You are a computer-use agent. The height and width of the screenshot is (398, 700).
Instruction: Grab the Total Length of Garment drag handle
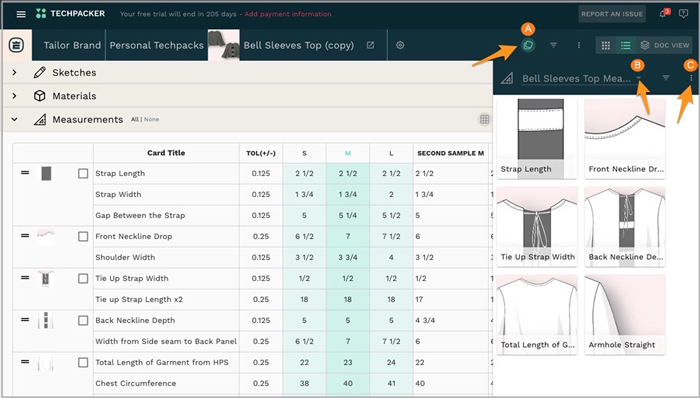point(25,361)
